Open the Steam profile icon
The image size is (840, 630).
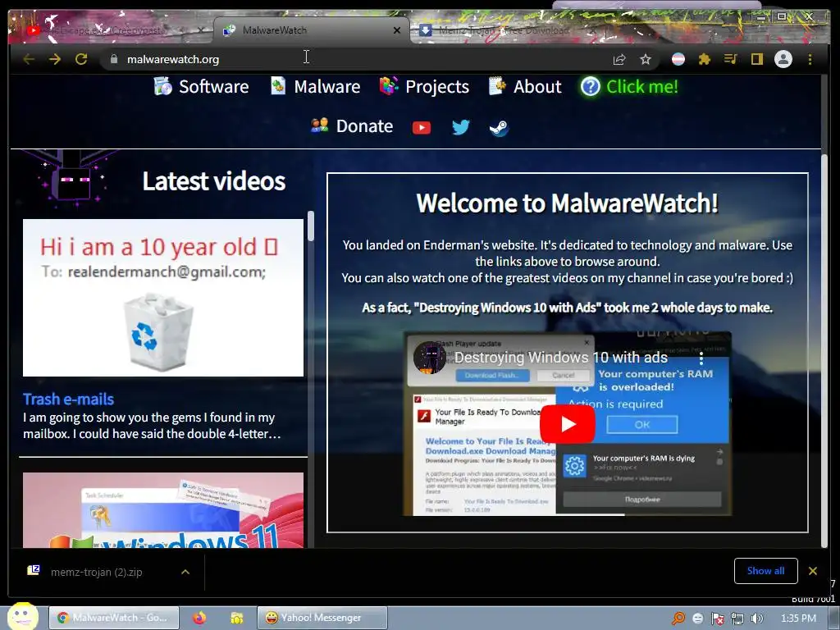click(499, 127)
